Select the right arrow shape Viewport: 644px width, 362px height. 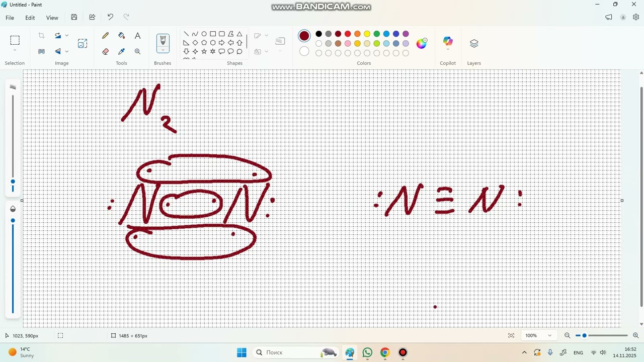click(x=221, y=43)
